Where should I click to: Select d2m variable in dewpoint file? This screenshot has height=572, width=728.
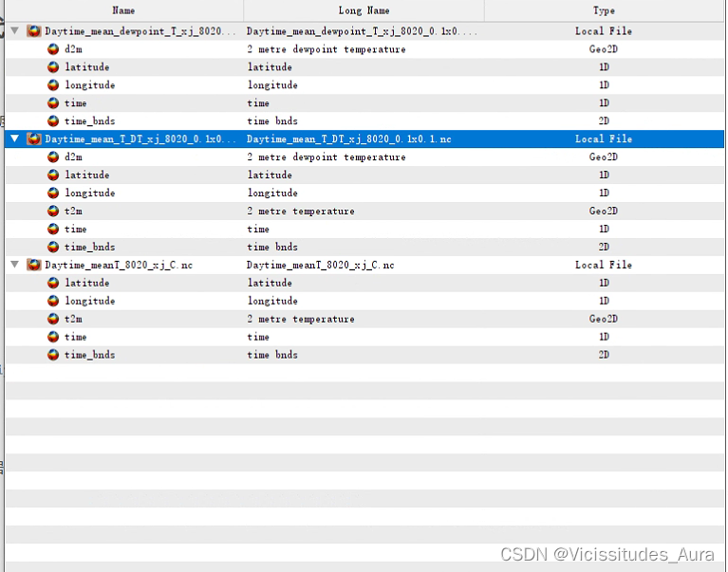pos(73,49)
